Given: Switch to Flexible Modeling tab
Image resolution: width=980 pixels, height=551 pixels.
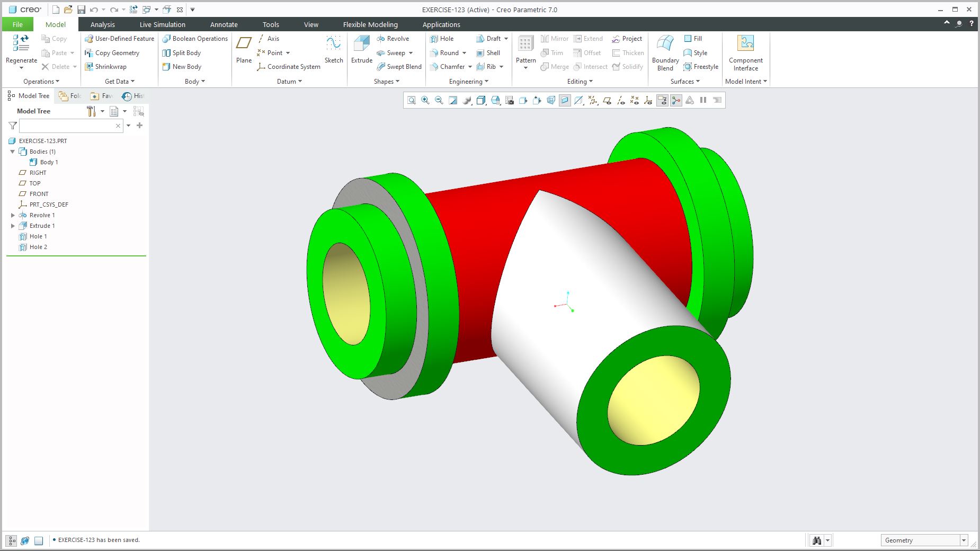Looking at the screenshot, I should tap(370, 24).
